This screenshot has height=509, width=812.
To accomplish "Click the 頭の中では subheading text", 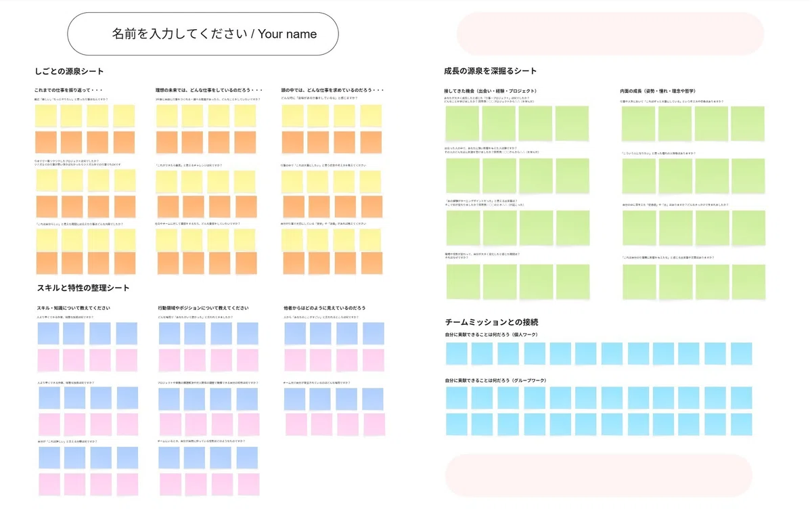I will [333, 90].
